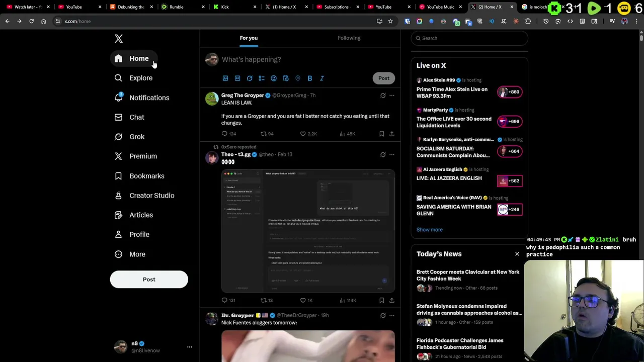Reply to Greg The Groyper's post

click(229, 134)
